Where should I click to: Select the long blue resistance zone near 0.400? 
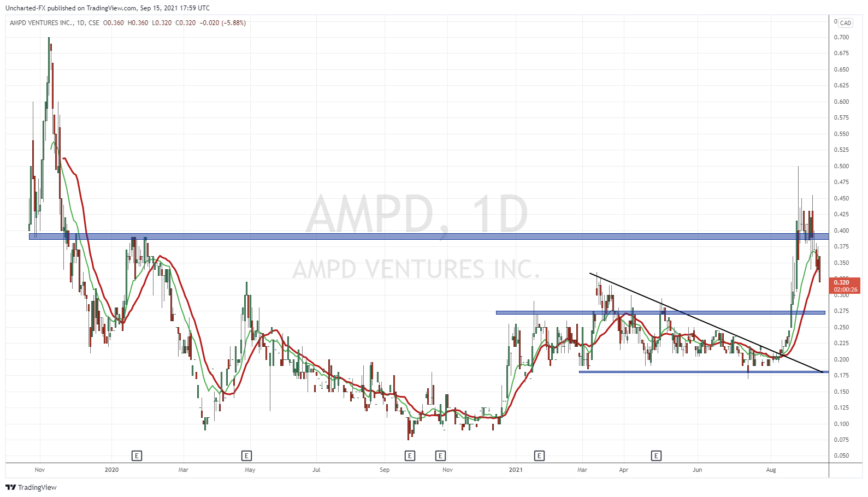(429, 236)
